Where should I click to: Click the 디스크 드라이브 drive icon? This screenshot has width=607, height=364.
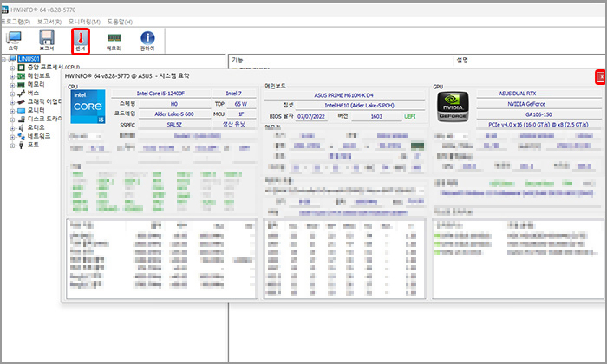click(x=22, y=119)
